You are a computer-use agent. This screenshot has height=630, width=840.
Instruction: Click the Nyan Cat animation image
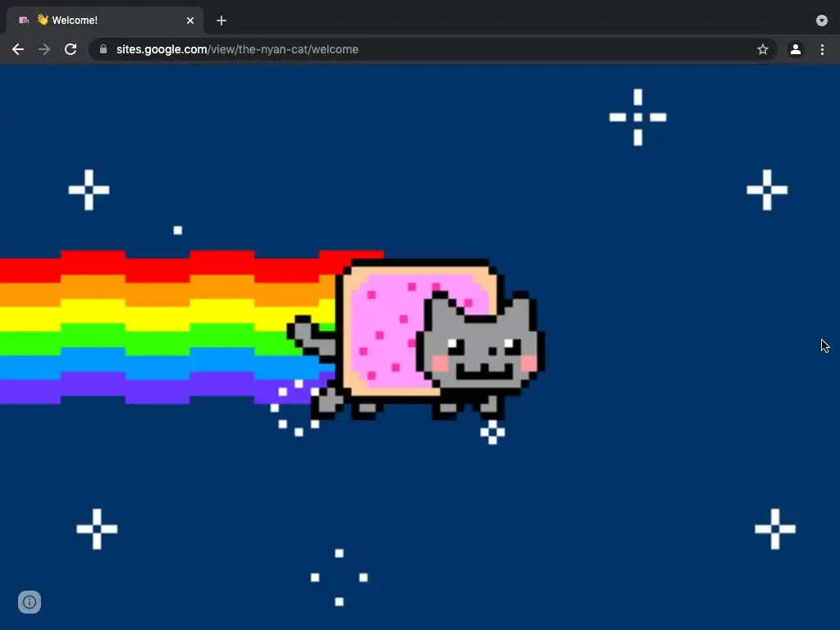coord(420,347)
